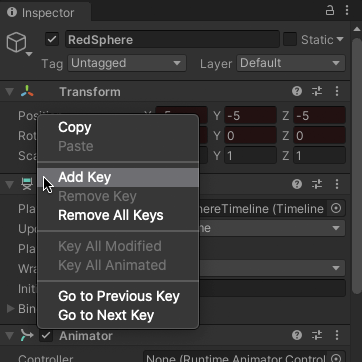Open Animator presets sliders icon
Screen dimensions: 362x362
click(317, 335)
